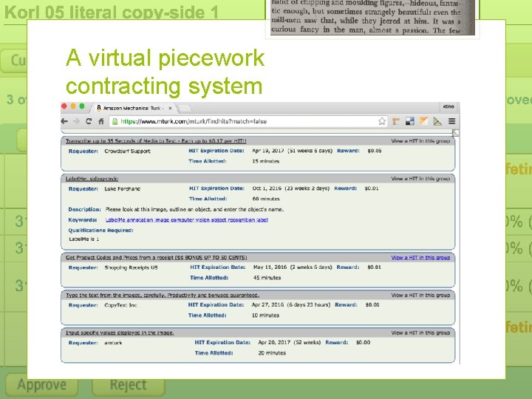This screenshot has width=532, height=399.
Task: View a HIT in Shopping Receipts US group
Action: pos(420,258)
